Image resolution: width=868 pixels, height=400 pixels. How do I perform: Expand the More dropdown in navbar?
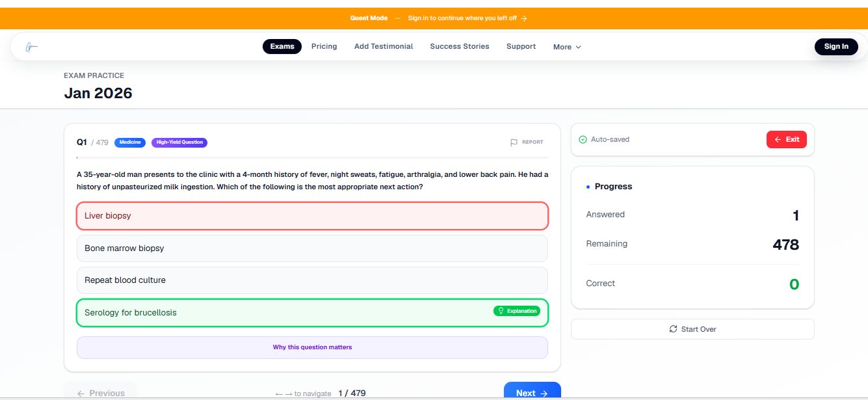[x=567, y=47]
